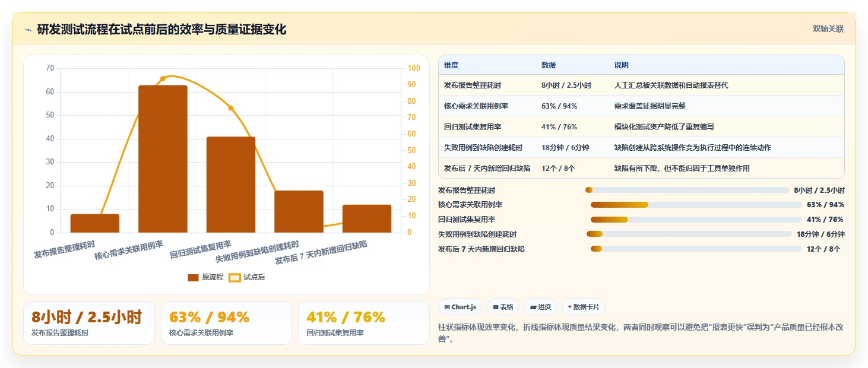Click the footer explanation starting 柱状指标体现效率变化

641,333
